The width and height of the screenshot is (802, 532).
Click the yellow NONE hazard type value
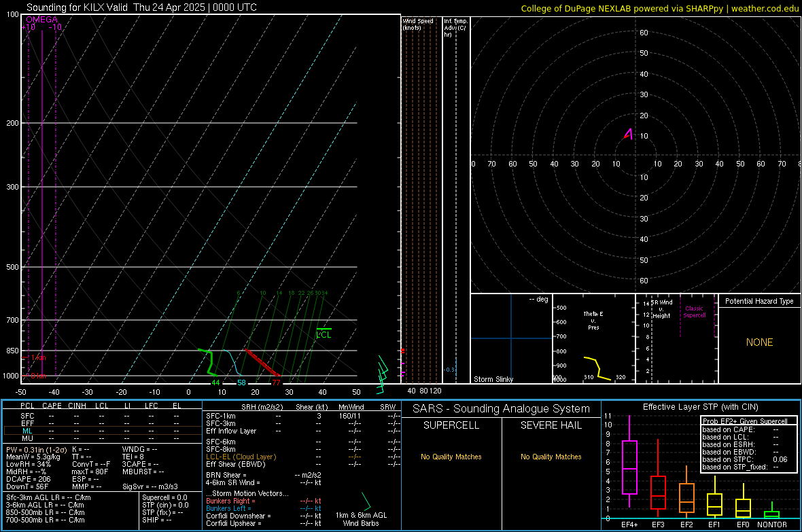coord(759,342)
